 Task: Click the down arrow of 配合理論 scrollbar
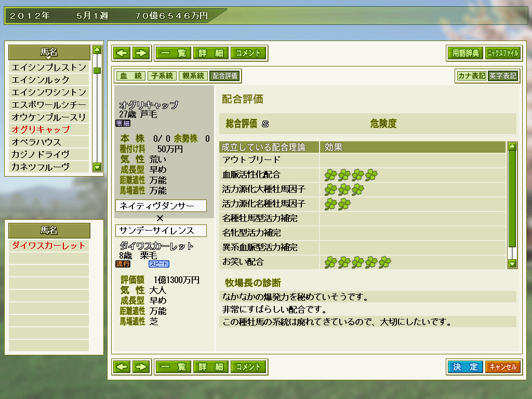pos(512,263)
